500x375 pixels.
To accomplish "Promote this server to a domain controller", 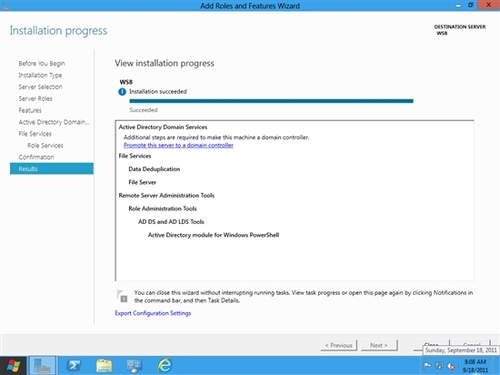I will 178,145.
